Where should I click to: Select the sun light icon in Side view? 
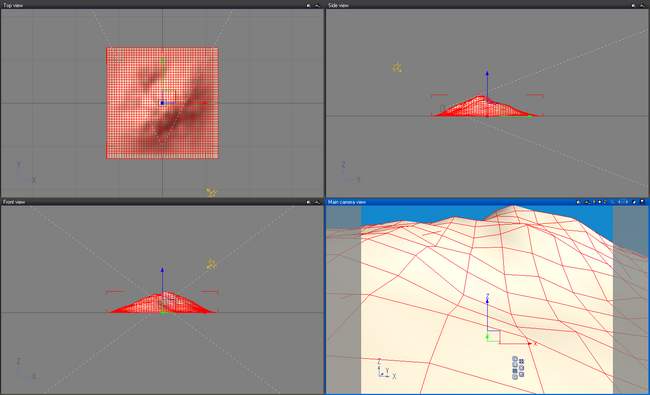click(397, 68)
